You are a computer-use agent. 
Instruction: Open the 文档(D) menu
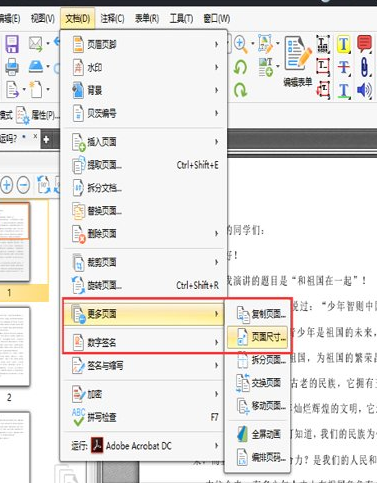(77, 18)
